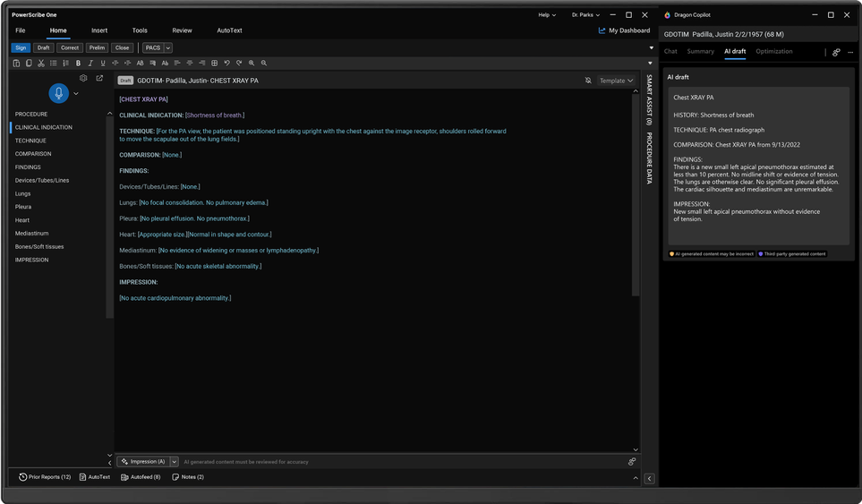Image resolution: width=862 pixels, height=504 pixels.
Task: Click the blue Sign button
Action: [x=21, y=47]
